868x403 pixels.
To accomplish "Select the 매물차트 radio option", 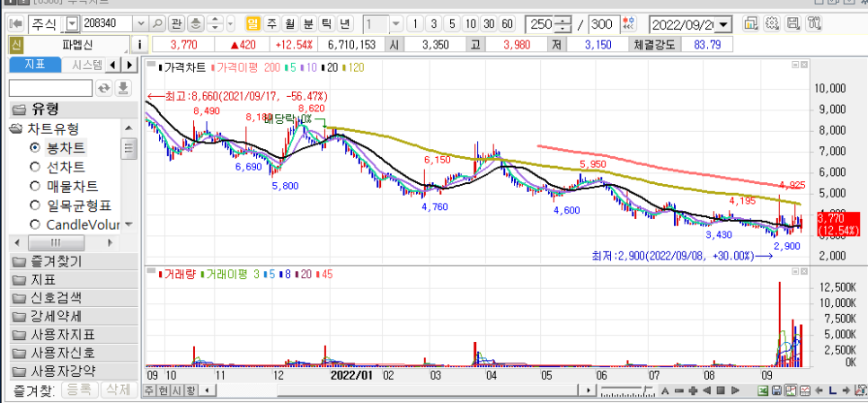I will pyautogui.click(x=35, y=186).
